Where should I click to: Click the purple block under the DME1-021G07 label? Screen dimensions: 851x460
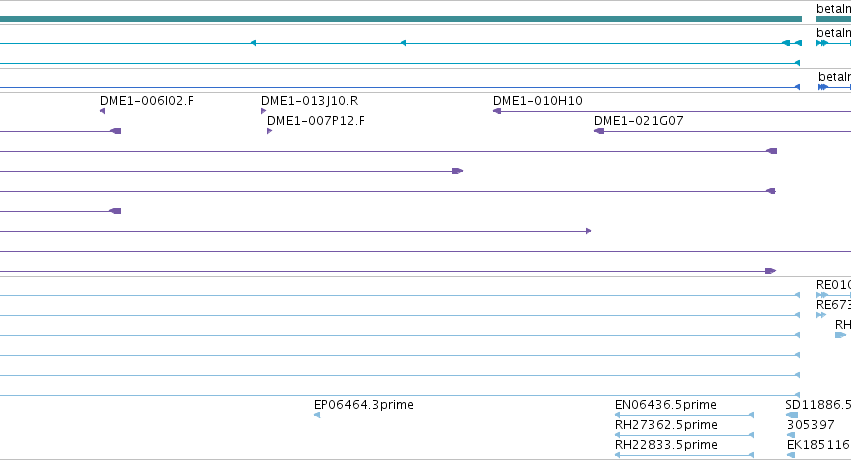599,131
